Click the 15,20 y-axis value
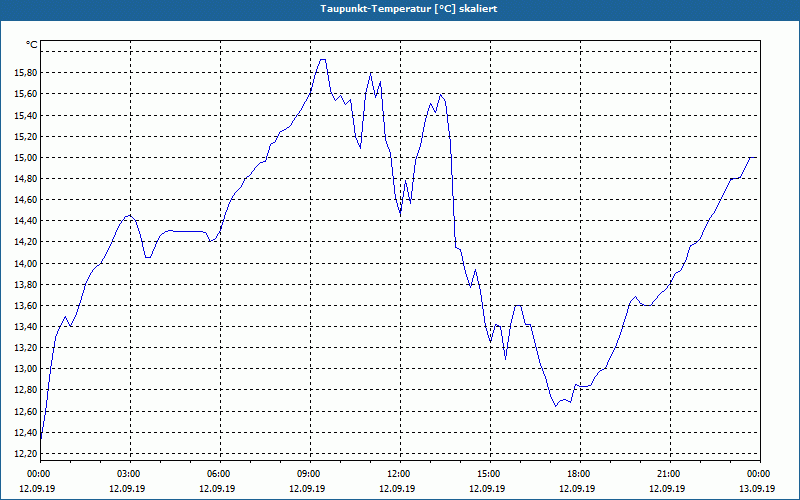This screenshot has height=500, width=800. pos(26,137)
